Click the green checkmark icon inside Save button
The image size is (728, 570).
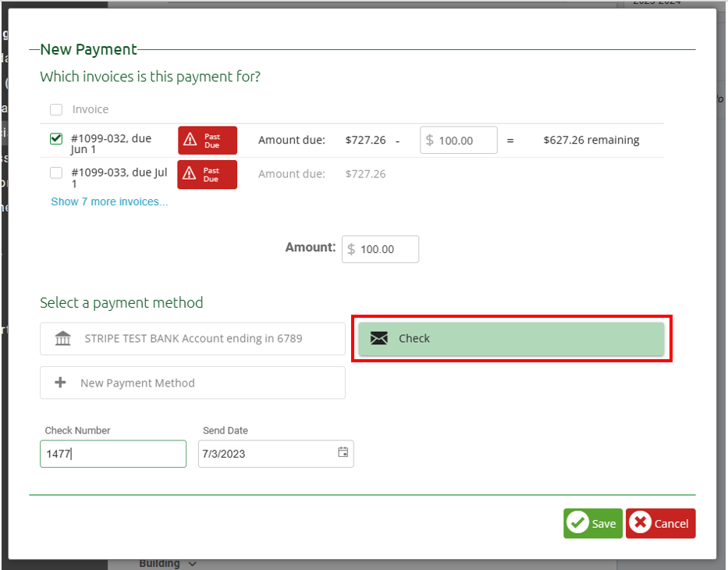click(x=577, y=523)
